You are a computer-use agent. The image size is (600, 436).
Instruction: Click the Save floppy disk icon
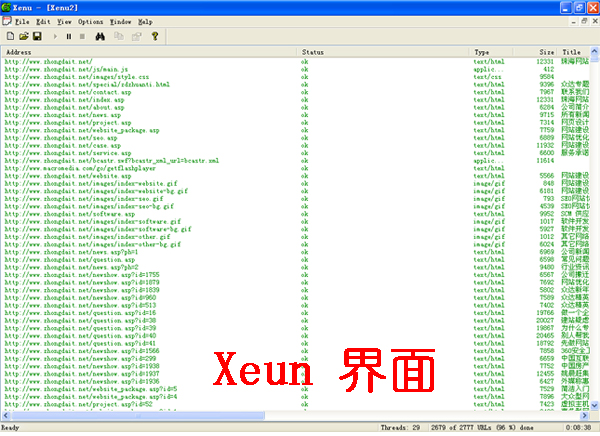pyautogui.click(x=37, y=36)
